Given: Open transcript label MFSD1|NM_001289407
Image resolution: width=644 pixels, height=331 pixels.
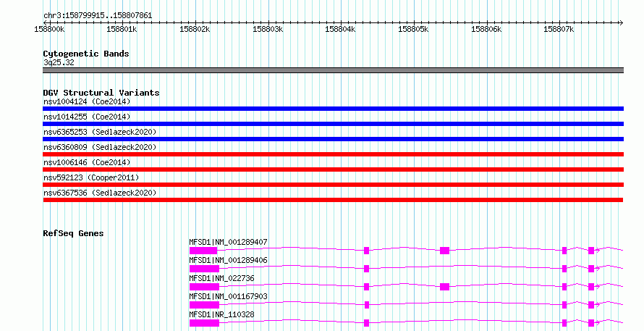Looking at the screenshot, I should pyautogui.click(x=228, y=242).
